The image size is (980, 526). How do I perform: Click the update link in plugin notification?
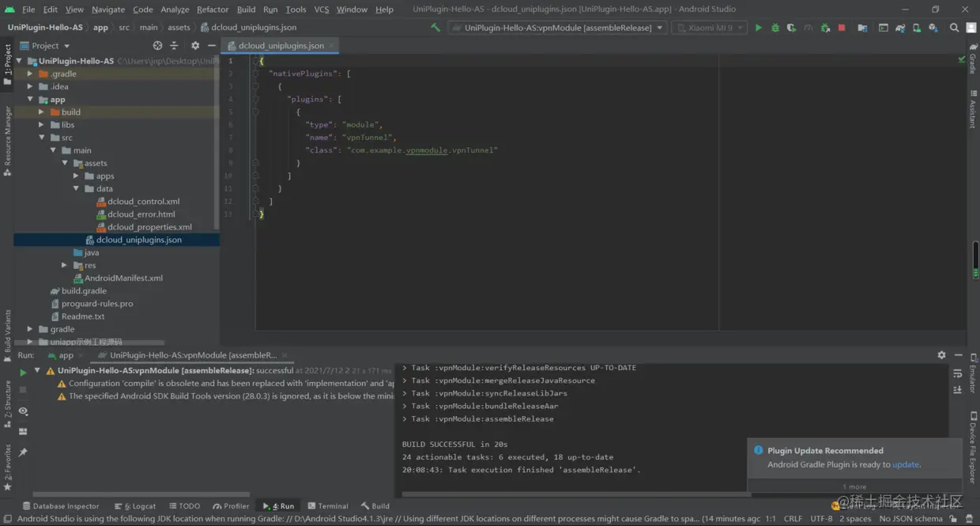point(906,465)
